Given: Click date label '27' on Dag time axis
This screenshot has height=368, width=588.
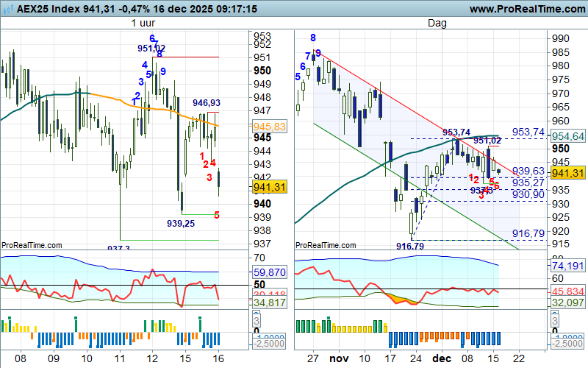Looking at the screenshot, I should pos(313,358).
